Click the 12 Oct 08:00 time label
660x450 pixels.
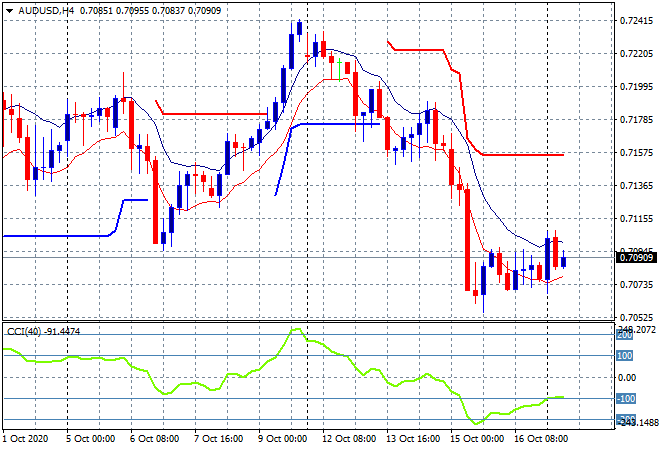349,439
